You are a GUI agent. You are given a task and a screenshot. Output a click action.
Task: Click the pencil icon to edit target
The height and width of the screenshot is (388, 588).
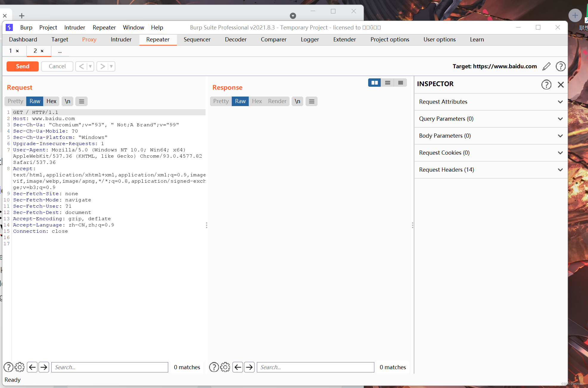tap(546, 66)
